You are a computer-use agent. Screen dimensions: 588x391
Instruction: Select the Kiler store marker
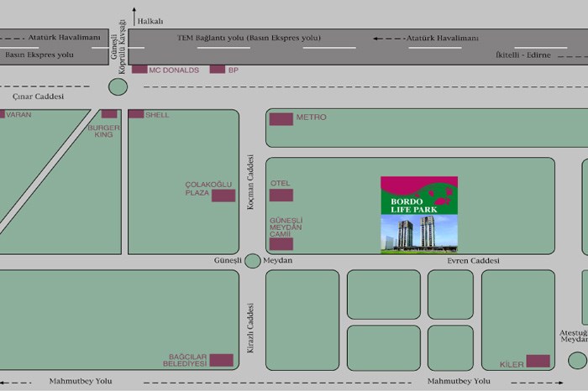pos(538,361)
